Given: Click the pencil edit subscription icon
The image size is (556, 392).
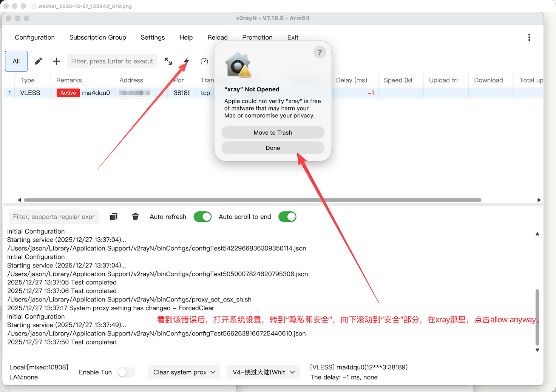Looking at the screenshot, I should (x=39, y=61).
